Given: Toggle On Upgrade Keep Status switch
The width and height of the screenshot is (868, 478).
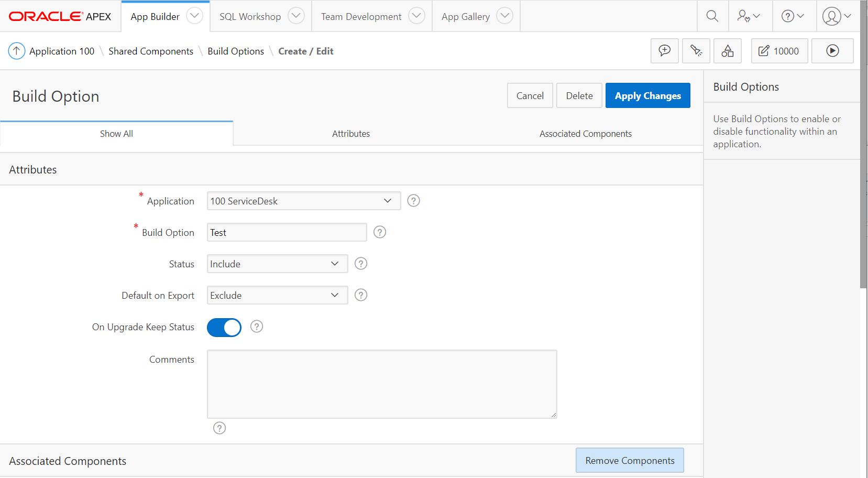Looking at the screenshot, I should click(224, 328).
